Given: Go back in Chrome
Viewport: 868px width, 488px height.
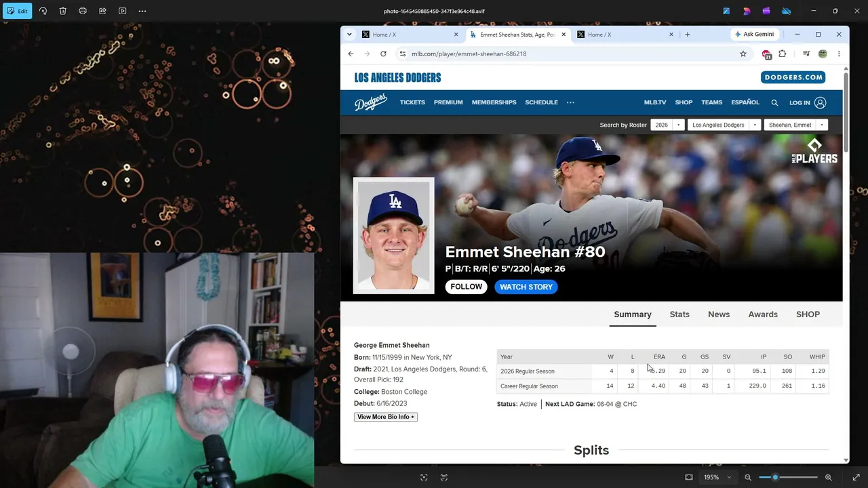Looking at the screenshot, I should [x=351, y=54].
